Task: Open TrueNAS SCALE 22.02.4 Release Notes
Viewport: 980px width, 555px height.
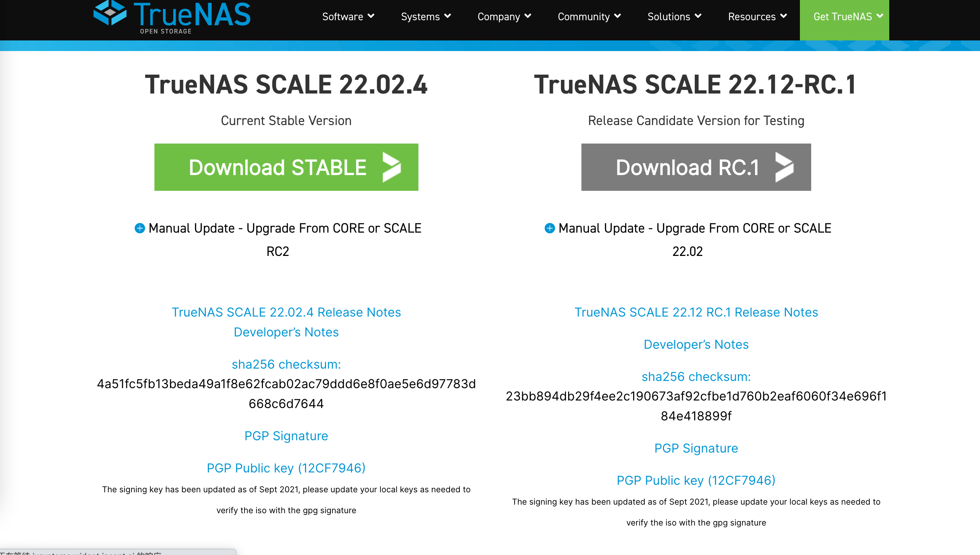Action: (286, 312)
